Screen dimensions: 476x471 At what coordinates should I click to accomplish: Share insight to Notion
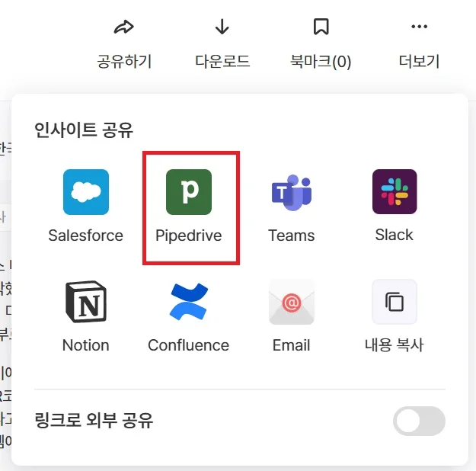86,302
